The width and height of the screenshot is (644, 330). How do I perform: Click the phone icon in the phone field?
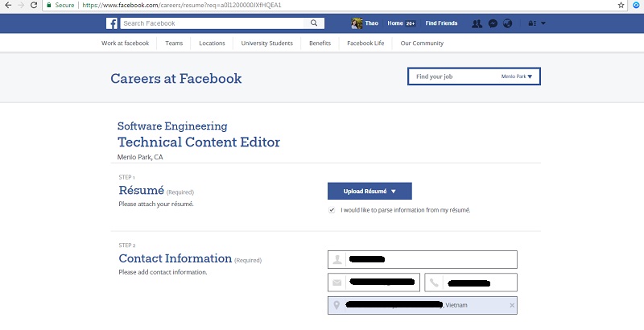[434, 283]
